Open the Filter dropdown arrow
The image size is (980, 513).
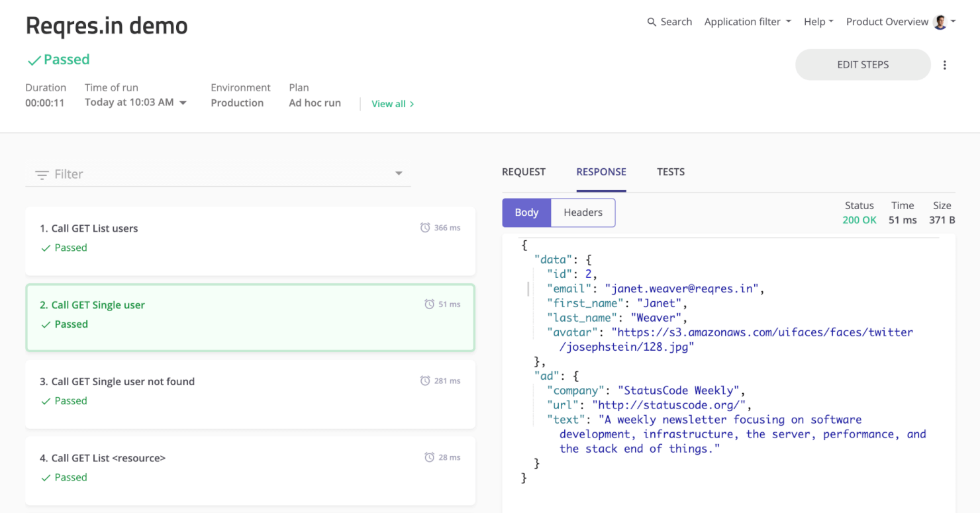coord(399,172)
